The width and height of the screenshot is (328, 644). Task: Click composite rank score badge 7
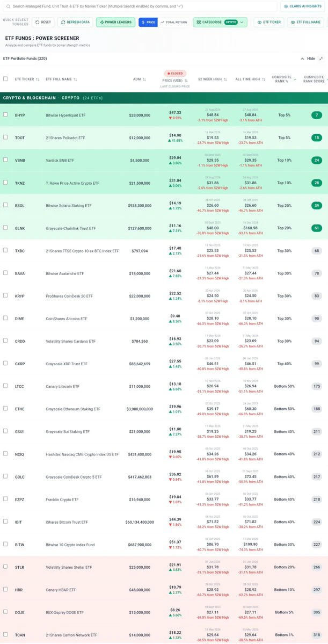[x=317, y=115]
